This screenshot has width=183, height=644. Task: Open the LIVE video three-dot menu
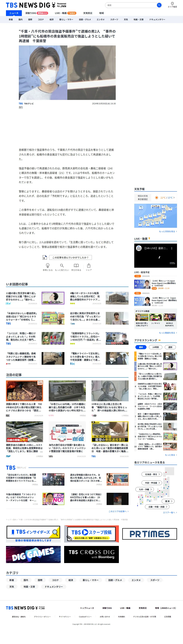(171, 248)
